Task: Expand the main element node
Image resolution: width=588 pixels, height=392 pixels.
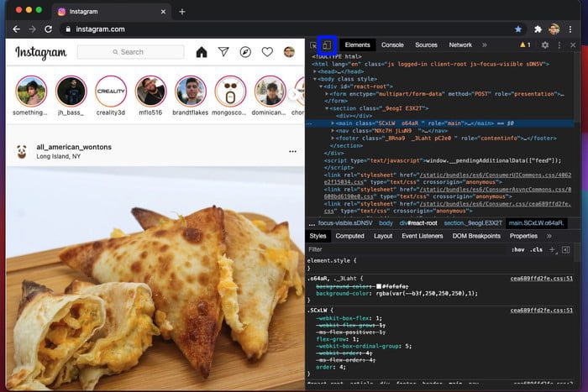Action: coord(333,123)
